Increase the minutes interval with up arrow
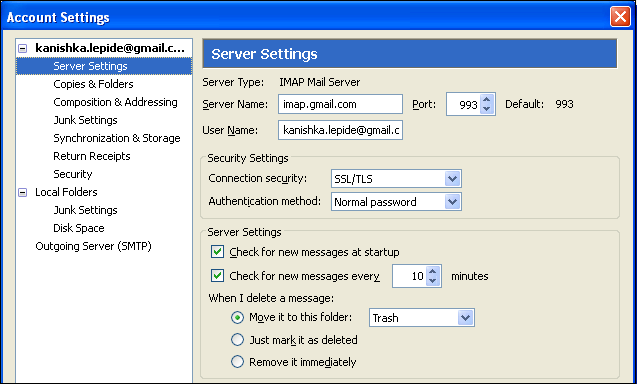Viewport: 637px width, 384px height. 433,271
